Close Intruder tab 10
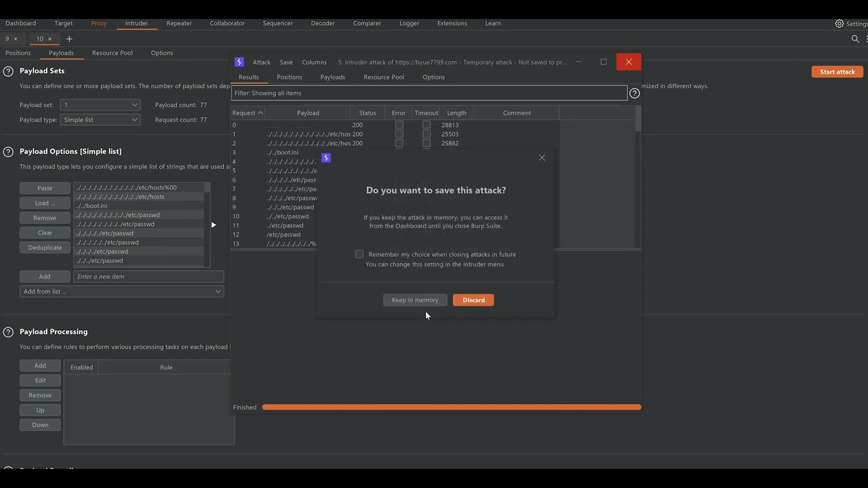The height and width of the screenshot is (488, 868). [50, 39]
